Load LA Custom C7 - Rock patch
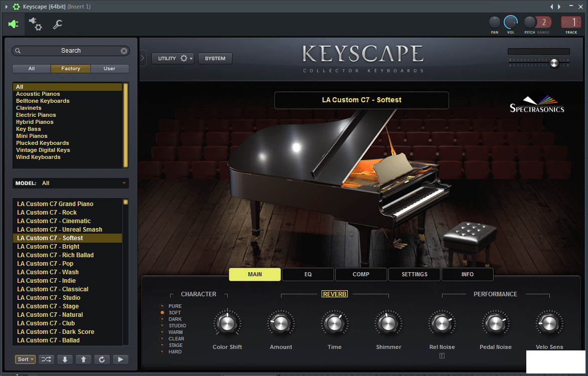Viewport: 588px width, 376px height. [47, 213]
